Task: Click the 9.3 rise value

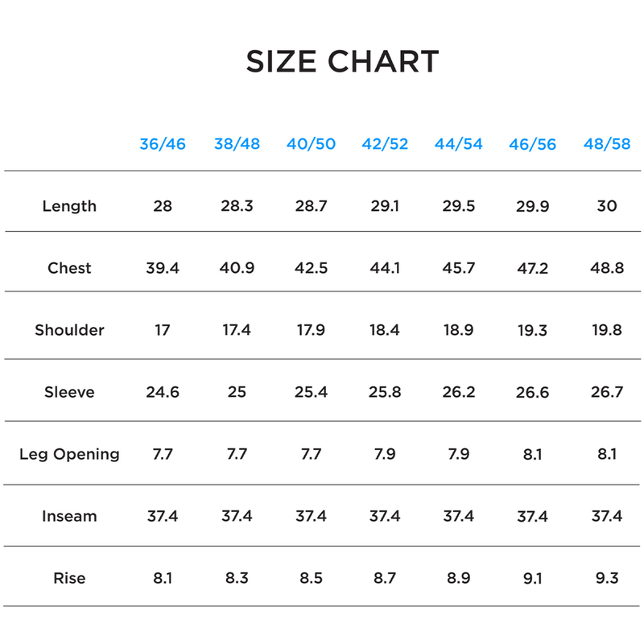Action: [607, 578]
